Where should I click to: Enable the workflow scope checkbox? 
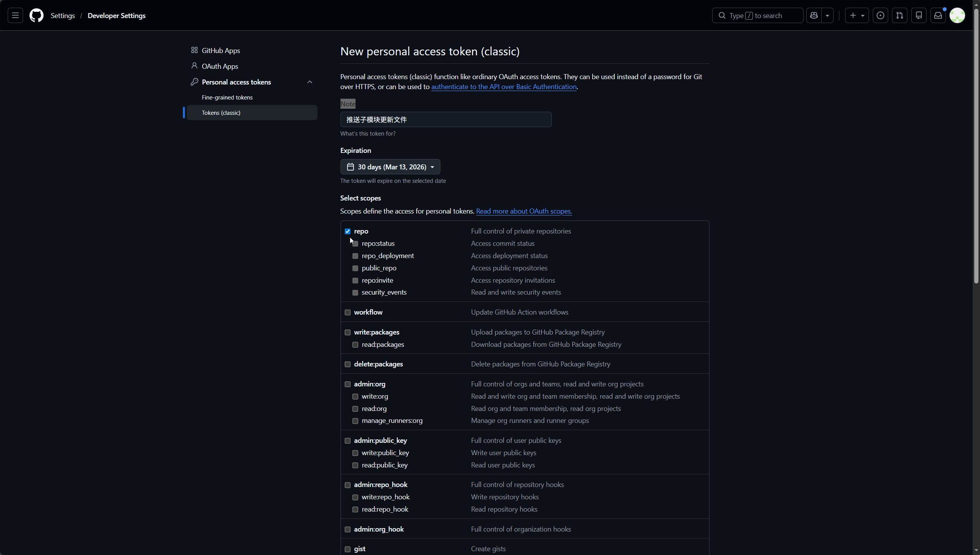pos(348,313)
